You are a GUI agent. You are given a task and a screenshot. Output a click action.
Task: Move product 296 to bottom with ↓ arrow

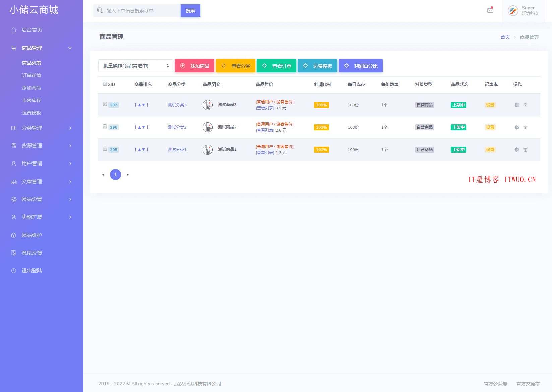(147, 127)
